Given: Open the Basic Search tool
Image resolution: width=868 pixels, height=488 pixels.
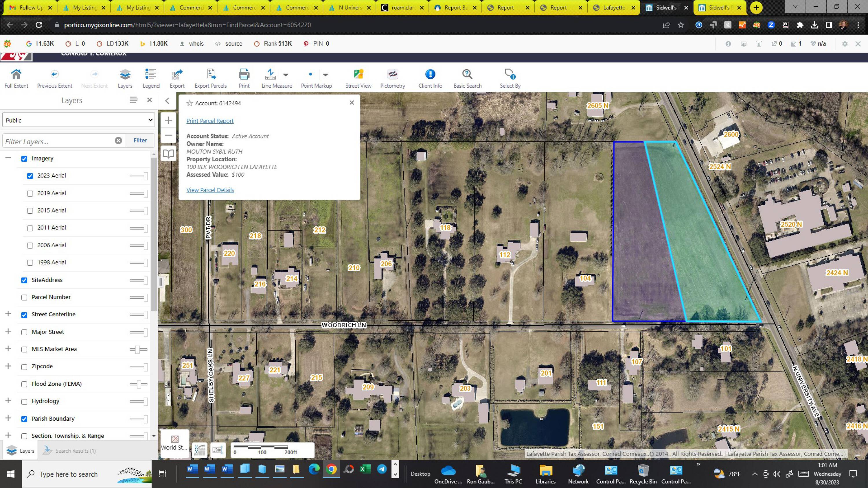Looking at the screenshot, I should pyautogui.click(x=467, y=74).
